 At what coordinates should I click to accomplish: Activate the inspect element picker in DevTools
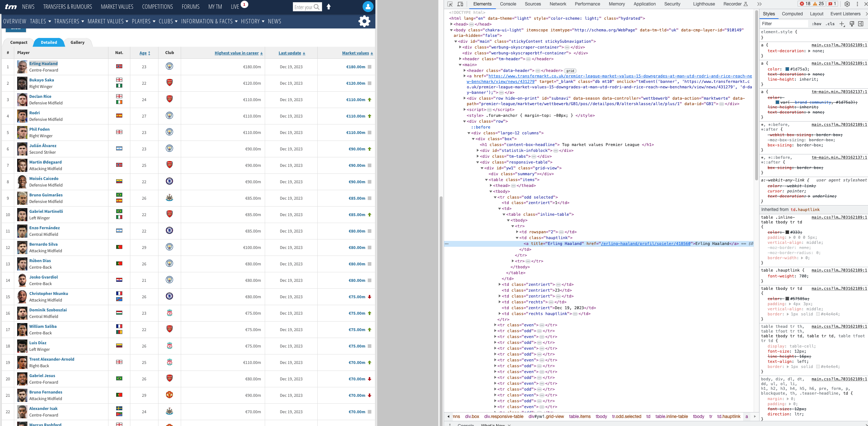click(x=450, y=4)
